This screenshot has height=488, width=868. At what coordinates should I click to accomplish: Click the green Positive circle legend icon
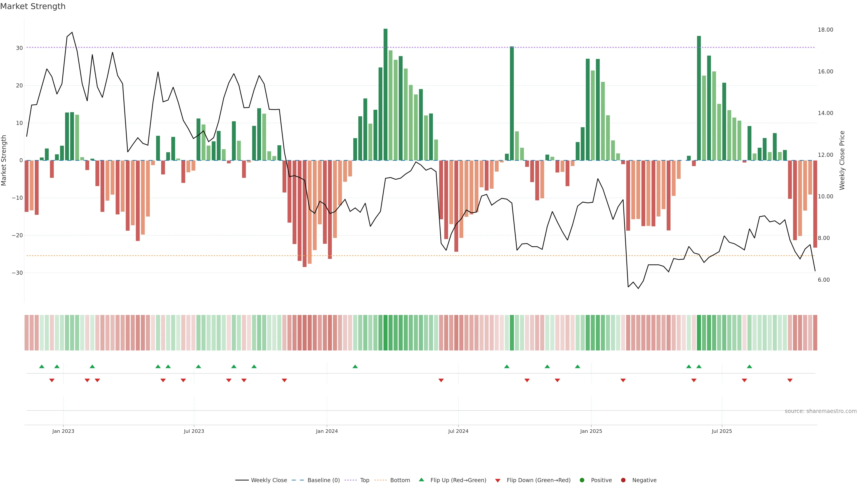(x=582, y=480)
